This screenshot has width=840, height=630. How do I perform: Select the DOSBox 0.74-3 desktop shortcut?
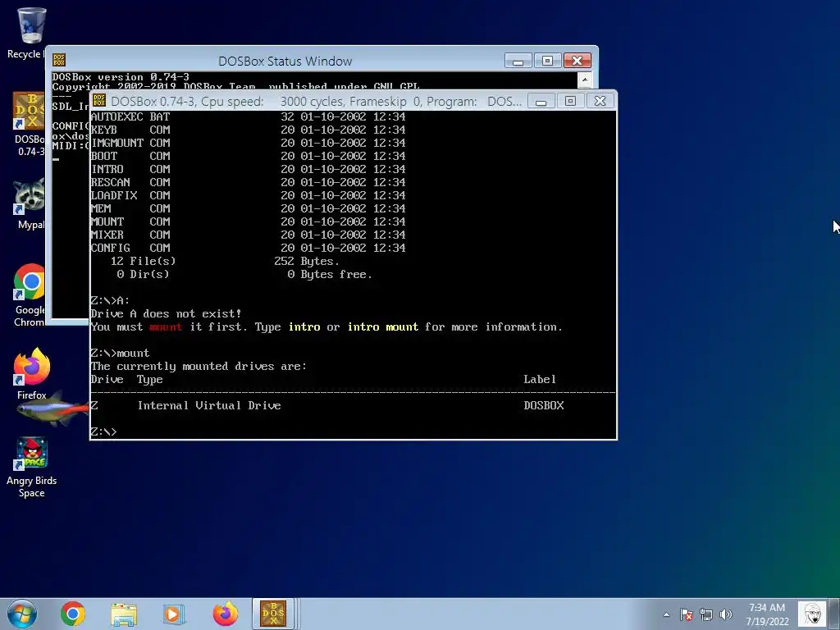[29, 125]
